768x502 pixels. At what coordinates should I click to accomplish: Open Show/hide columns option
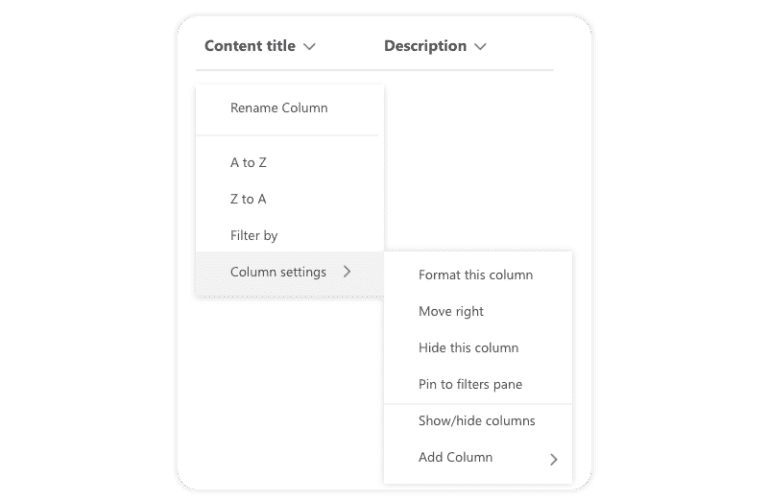[x=478, y=421]
